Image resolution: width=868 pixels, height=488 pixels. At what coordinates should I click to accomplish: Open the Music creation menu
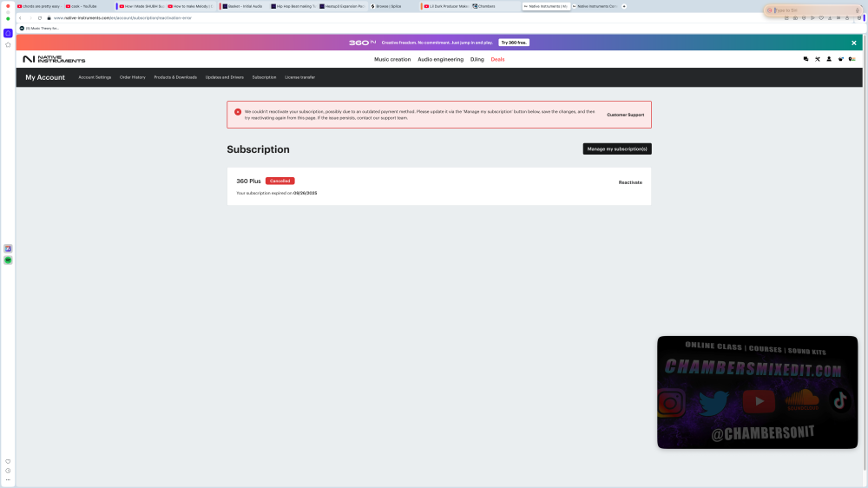point(392,59)
